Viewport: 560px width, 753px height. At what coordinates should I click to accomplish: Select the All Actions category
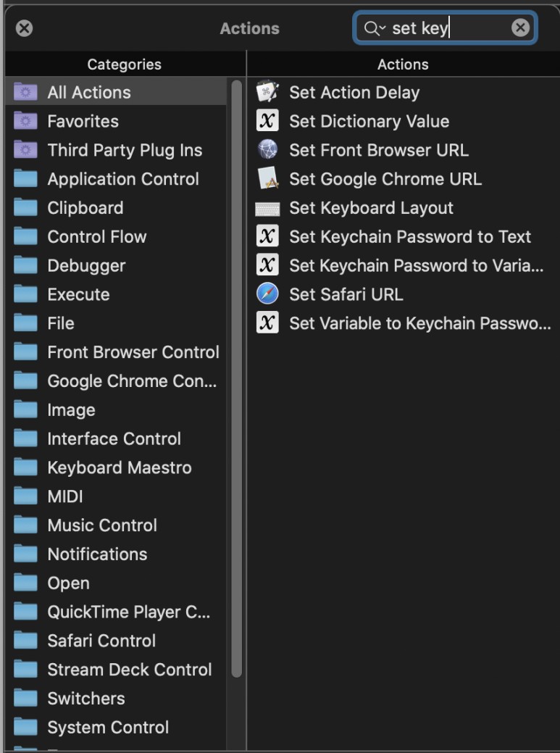pyautogui.click(x=89, y=92)
